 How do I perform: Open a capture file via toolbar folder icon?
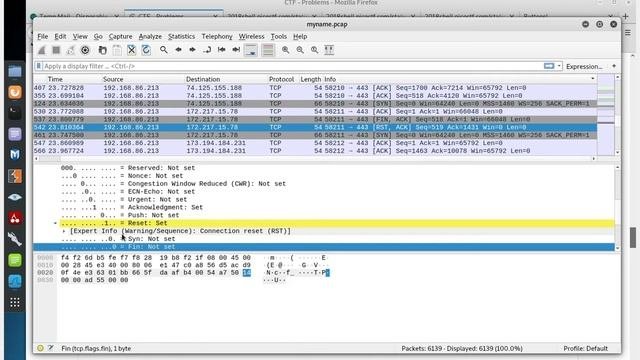point(102,50)
